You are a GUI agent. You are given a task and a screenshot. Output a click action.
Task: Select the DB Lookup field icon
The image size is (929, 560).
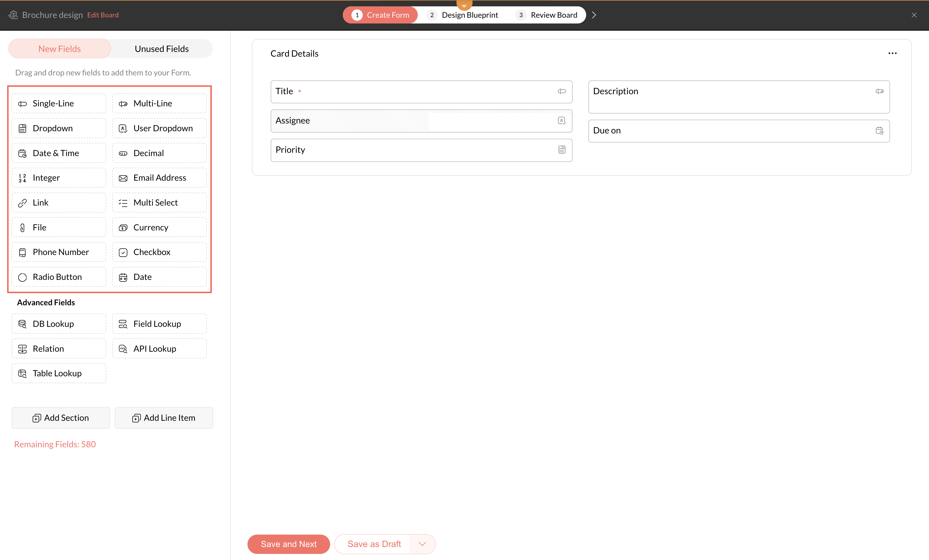coord(22,324)
